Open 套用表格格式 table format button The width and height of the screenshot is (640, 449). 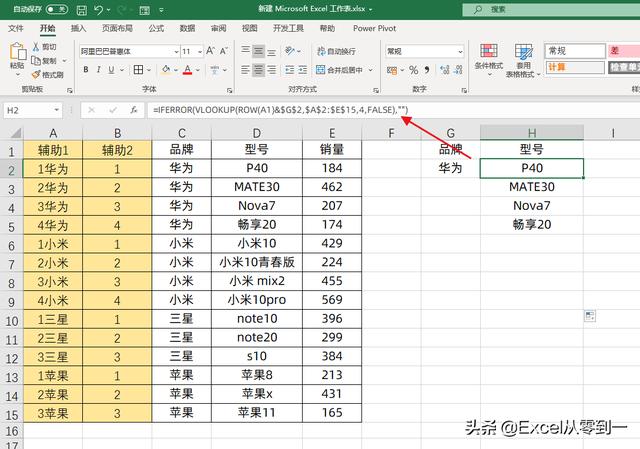pos(523,60)
